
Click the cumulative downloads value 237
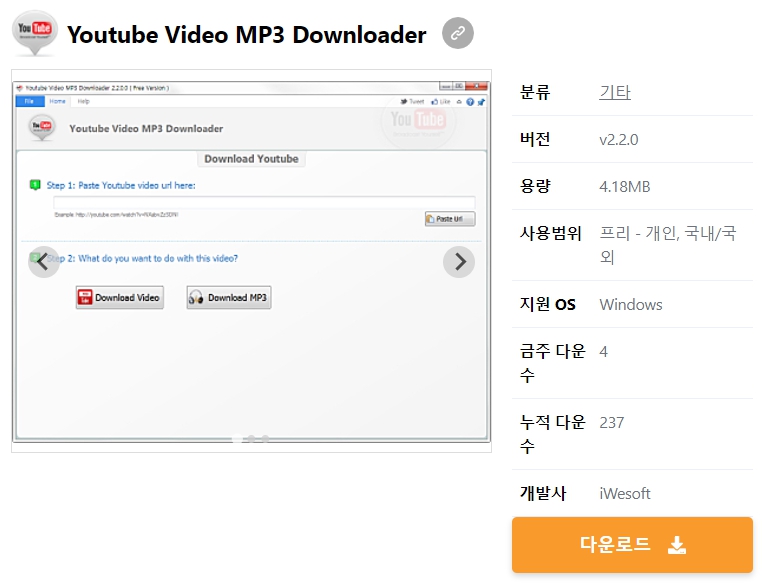point(611,422)
